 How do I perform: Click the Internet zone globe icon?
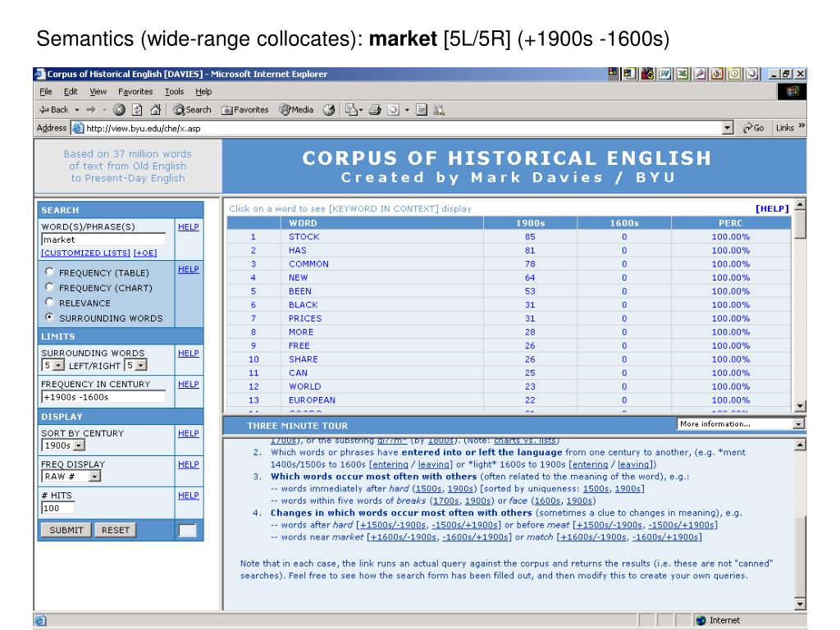pos(701,620)
